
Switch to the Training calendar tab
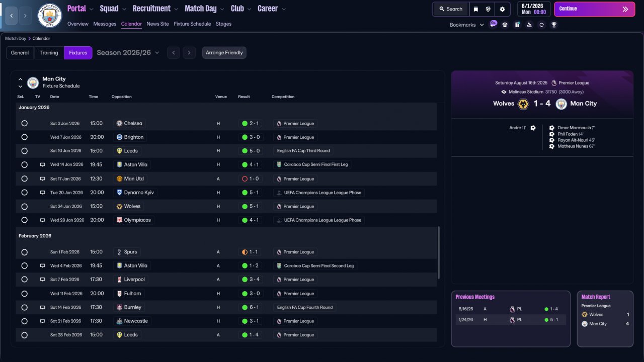tap(49, 53)
